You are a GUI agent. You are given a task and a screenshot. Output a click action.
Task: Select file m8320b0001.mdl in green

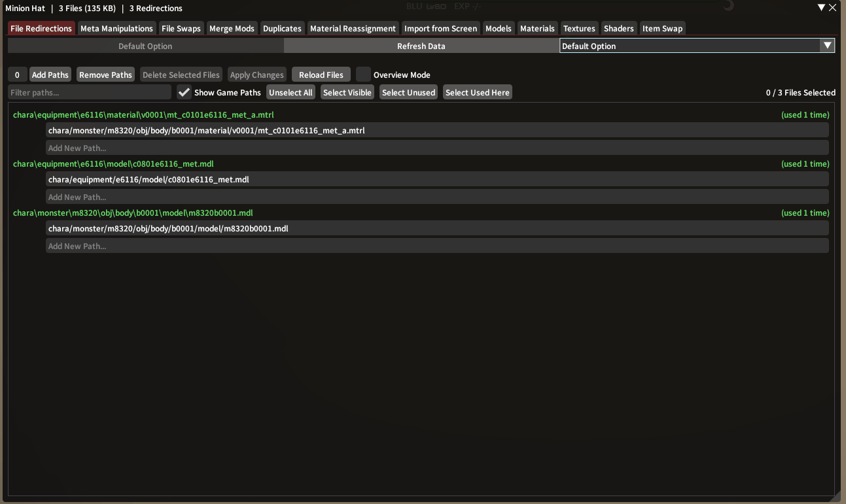(133, 212)
